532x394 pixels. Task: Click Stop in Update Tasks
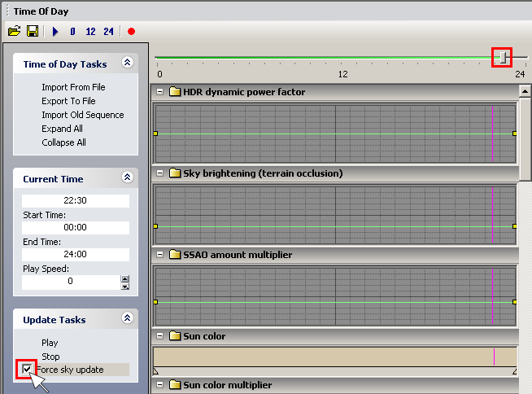pyautogui.click(x=50, y=357)
